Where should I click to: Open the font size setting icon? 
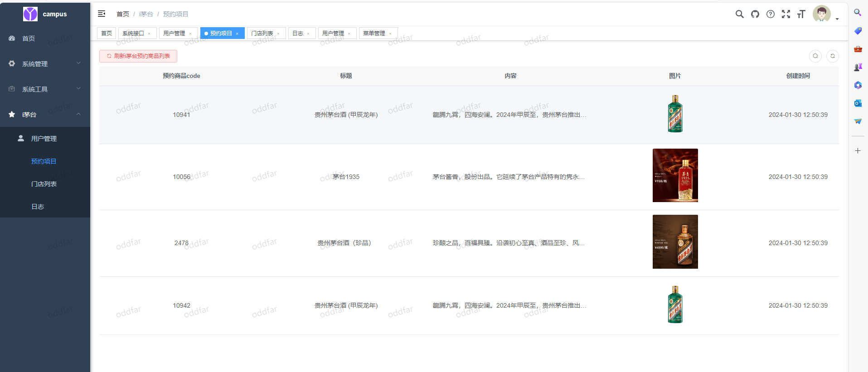(x=801, y=14)
